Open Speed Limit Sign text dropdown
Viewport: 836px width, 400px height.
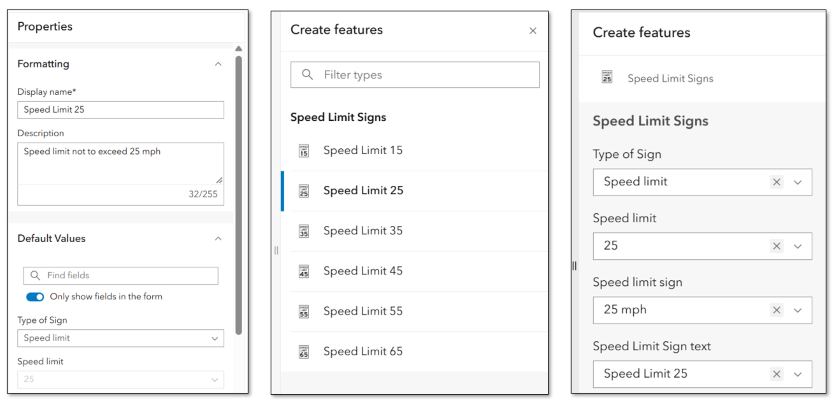coord(798,374)
